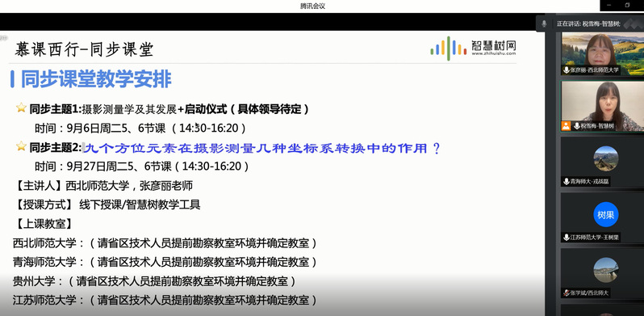Click the 张学斌/西北师大 name label

[588, 293]
